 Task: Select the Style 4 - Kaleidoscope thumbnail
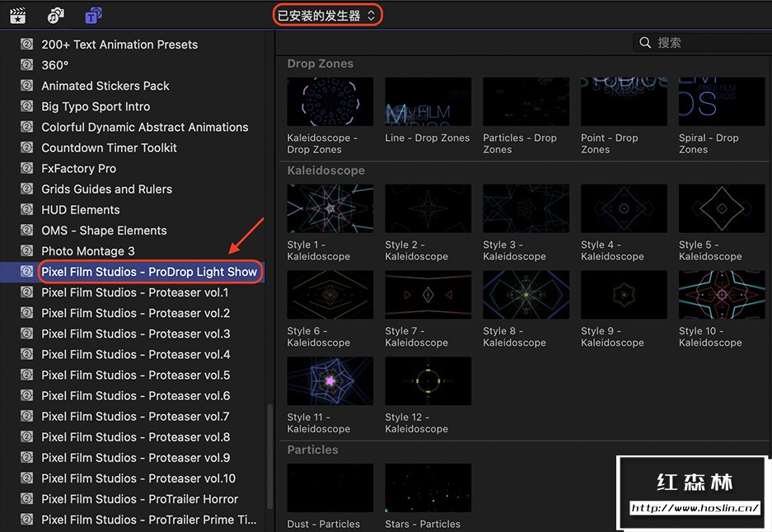(624, 208)
